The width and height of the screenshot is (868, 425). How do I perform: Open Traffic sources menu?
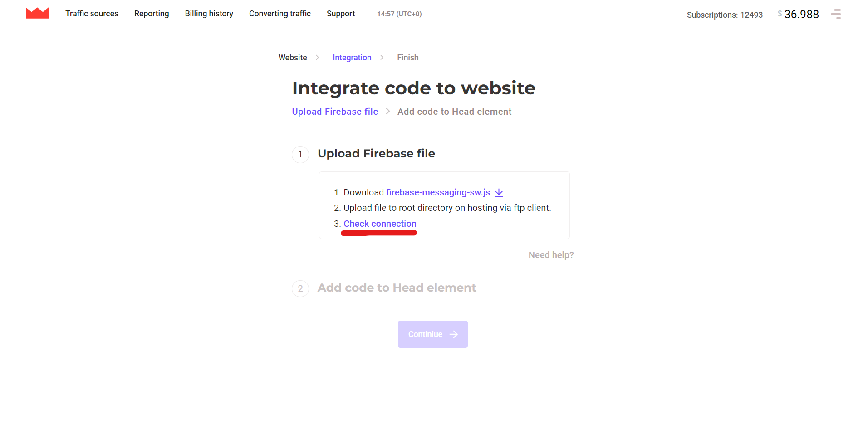pos(92,14)
